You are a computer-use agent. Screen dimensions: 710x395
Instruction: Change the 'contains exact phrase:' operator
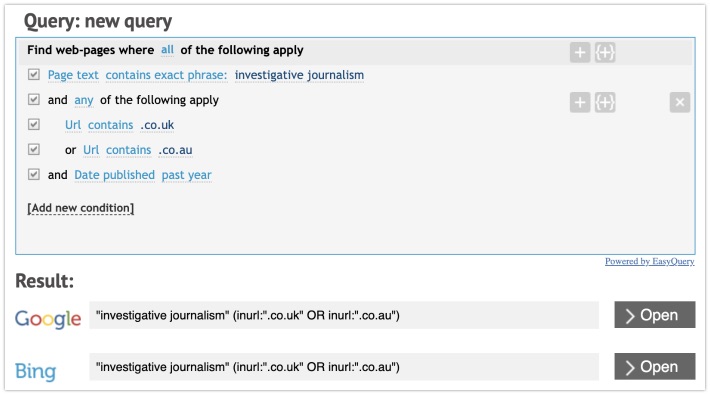[166, 75]
